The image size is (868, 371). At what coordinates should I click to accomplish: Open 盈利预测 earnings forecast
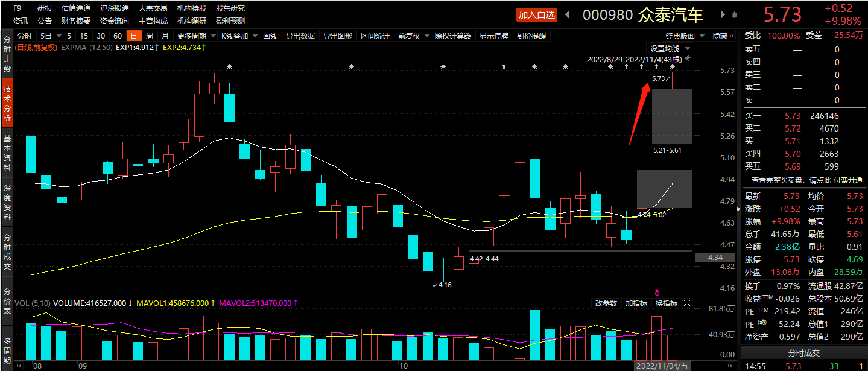click(230, 21)
